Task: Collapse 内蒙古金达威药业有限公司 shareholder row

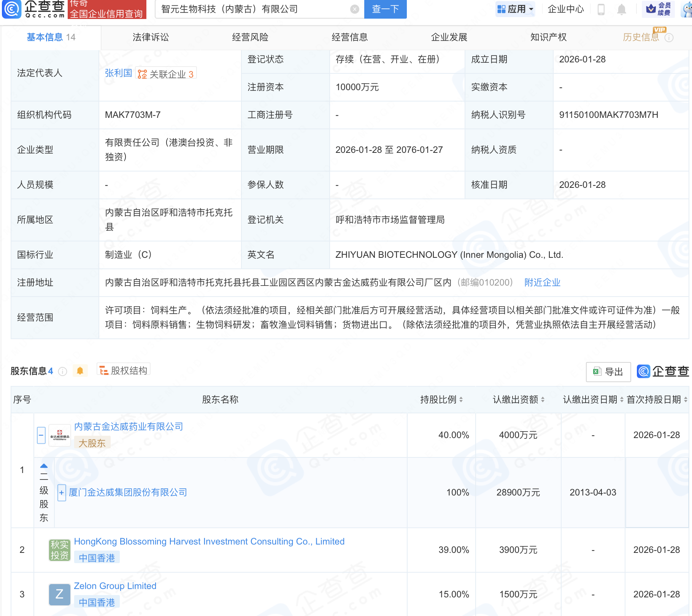Action: (x=41, y=435)
